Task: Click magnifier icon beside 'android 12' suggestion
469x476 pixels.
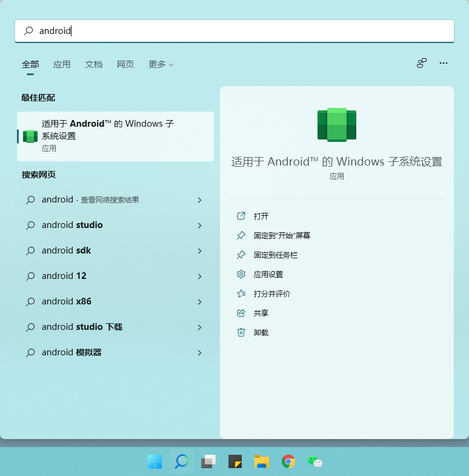Action: (30, 277)
